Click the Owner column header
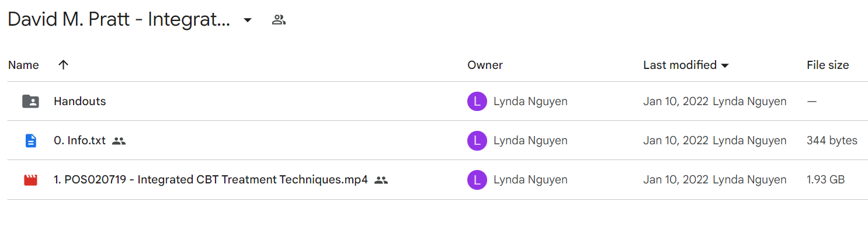 485,65
